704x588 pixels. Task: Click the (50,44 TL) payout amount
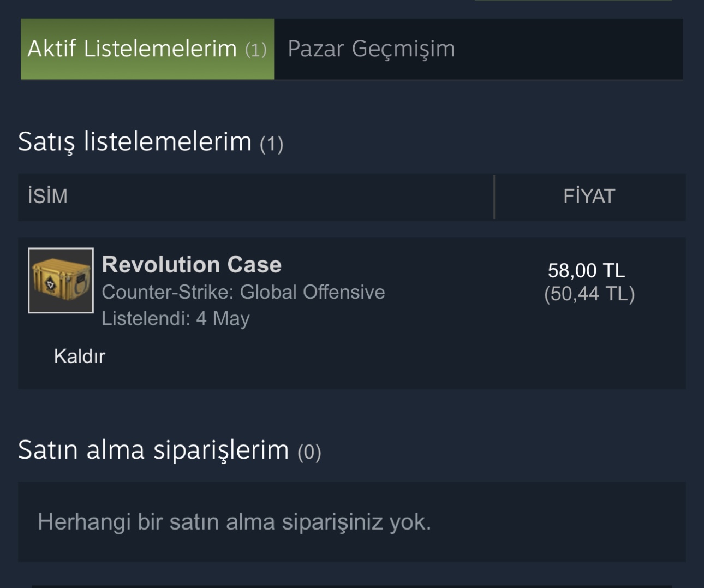tap(589, 294)
